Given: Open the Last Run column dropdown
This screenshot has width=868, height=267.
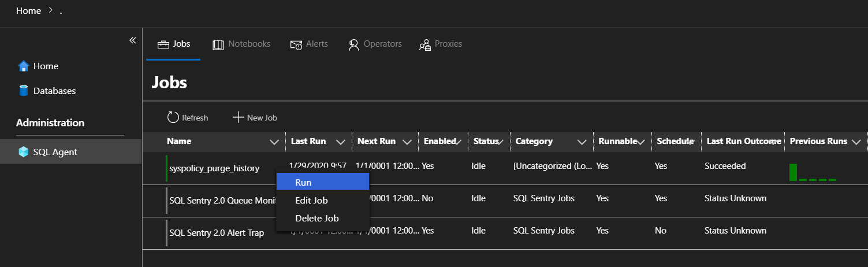Looking at the screenshot, I should (x=341, y=142).
